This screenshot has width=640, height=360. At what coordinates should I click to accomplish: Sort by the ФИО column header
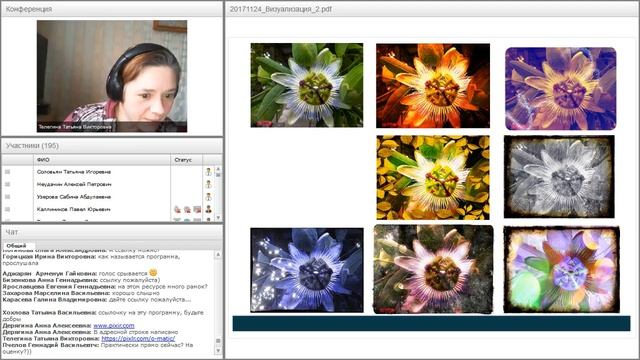[x=102, y=160]
